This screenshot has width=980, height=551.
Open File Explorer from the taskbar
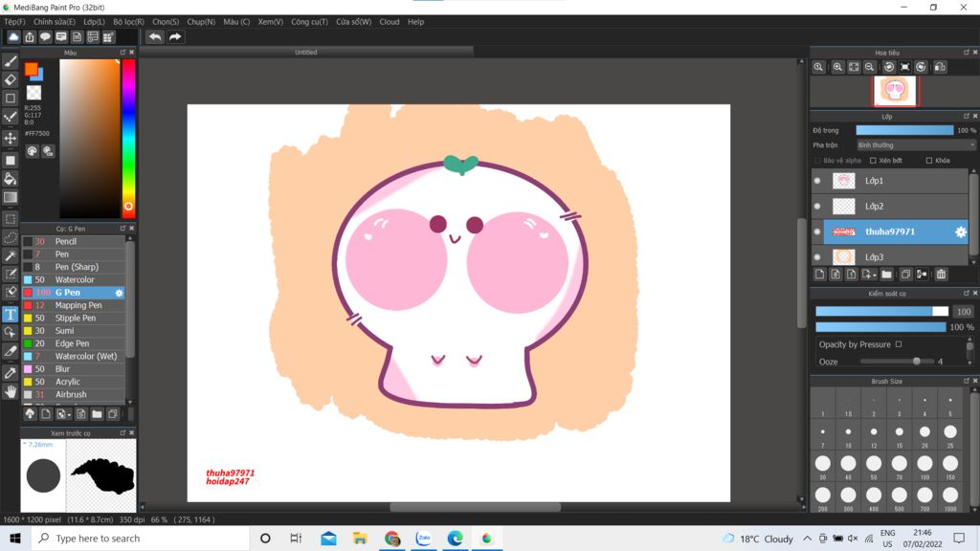click(360, 539)
